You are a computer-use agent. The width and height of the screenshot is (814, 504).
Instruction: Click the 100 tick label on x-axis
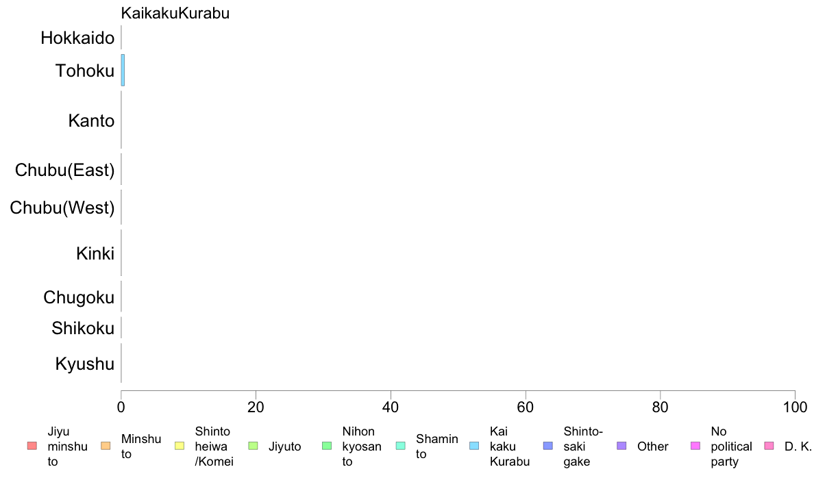[795, 407]
